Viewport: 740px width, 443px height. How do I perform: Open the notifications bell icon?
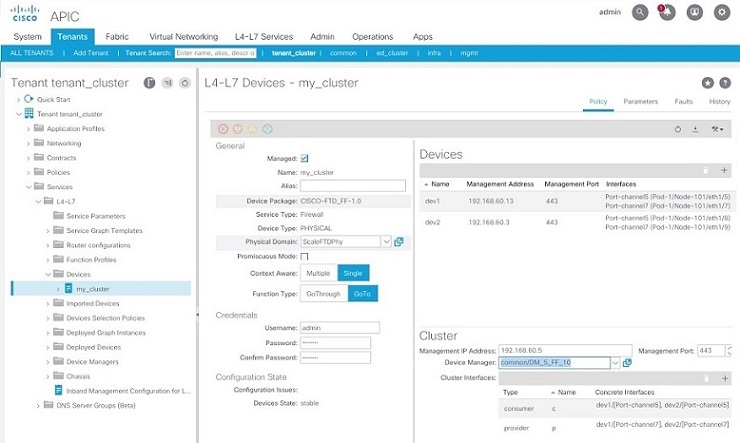[667, 12]
